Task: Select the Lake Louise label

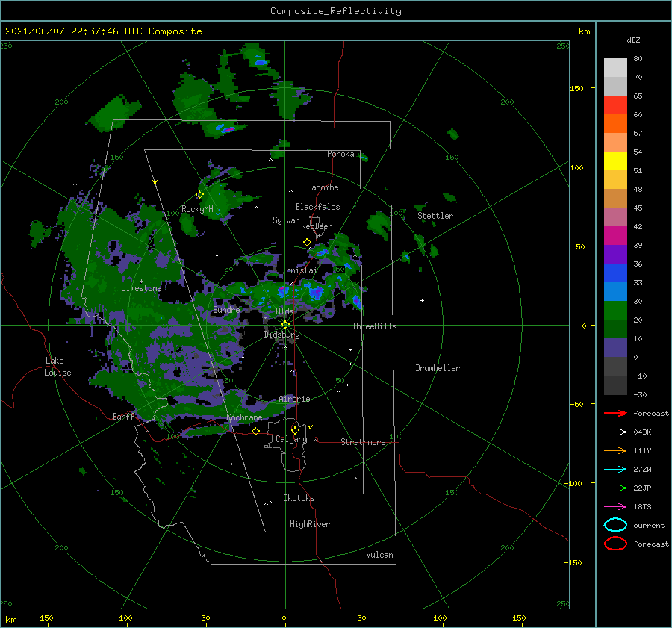Action: 57,367
